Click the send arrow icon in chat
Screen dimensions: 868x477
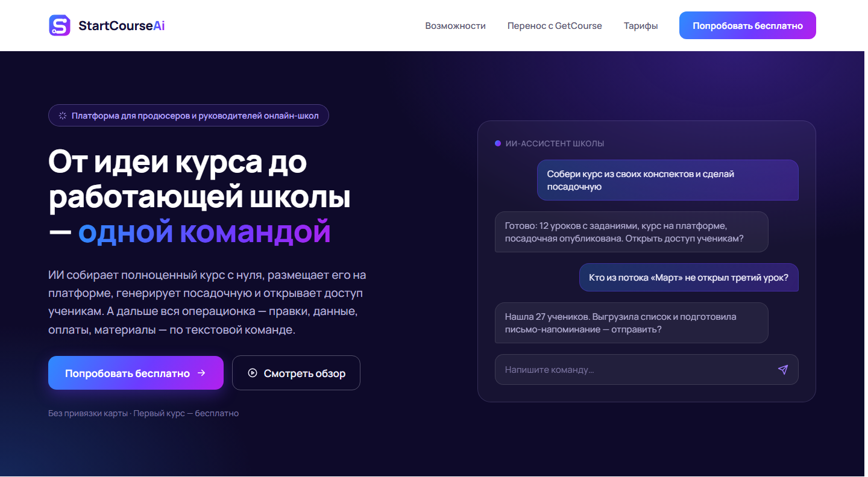(783, 370)
